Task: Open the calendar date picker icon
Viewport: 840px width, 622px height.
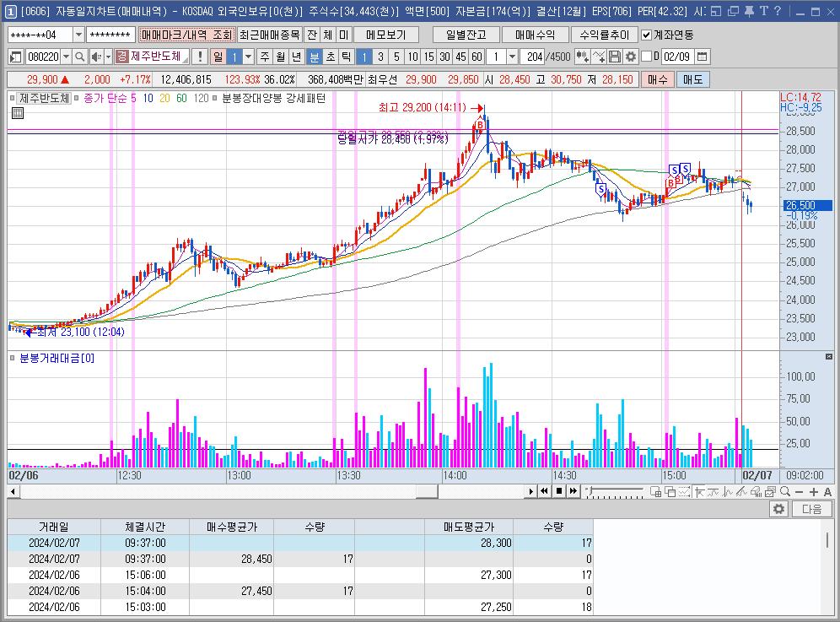Action: tap(703, 57)
